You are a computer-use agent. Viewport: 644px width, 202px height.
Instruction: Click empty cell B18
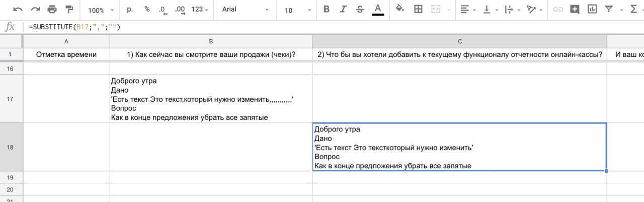click(x=211, y=147)
